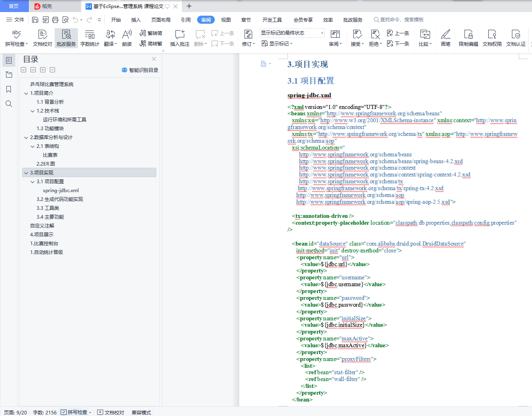
Task: Open the 开发工具 ribbon tab
Action: click(272, 20)
